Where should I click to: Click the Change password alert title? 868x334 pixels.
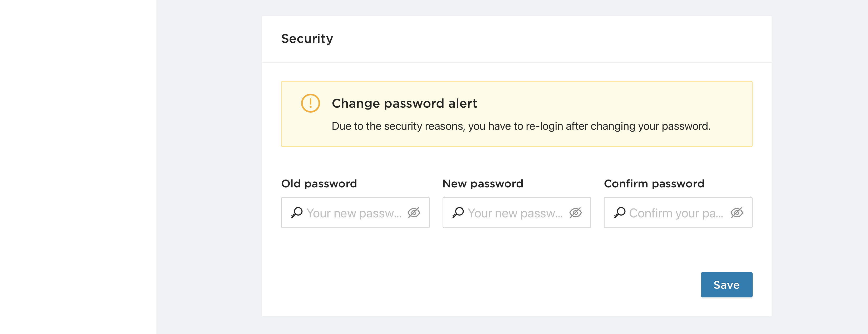coord(404,103)
